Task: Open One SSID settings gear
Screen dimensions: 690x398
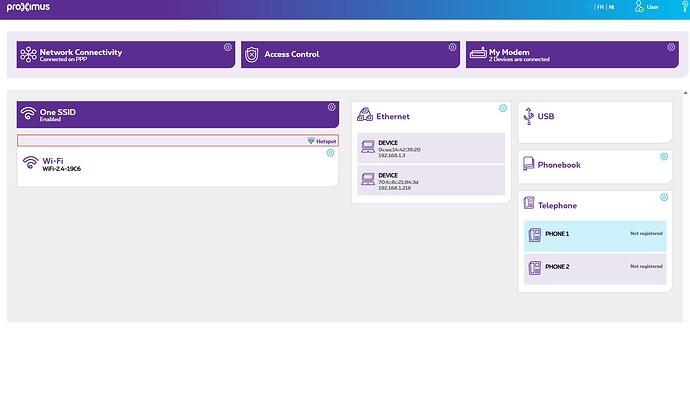Action: 331,107
